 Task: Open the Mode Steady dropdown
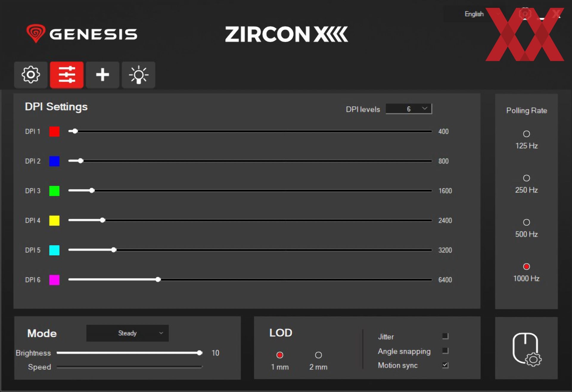pyautogui.click(x=128, y=333)
